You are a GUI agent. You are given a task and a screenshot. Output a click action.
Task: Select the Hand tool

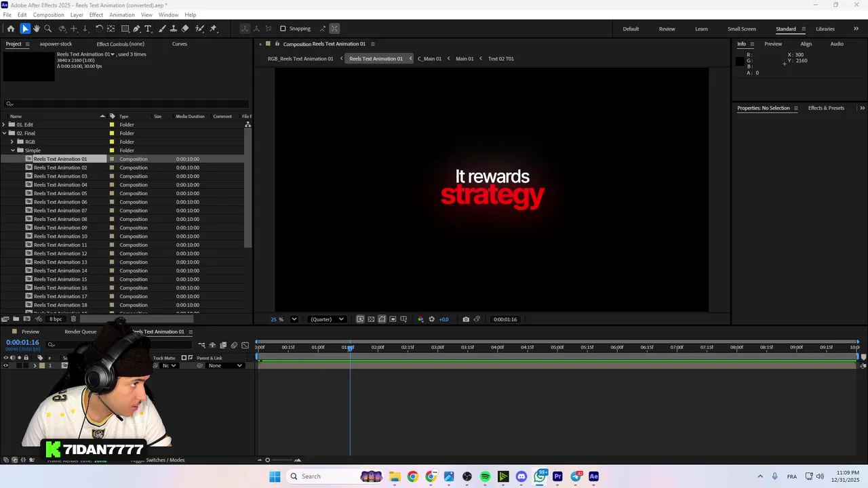37,28
